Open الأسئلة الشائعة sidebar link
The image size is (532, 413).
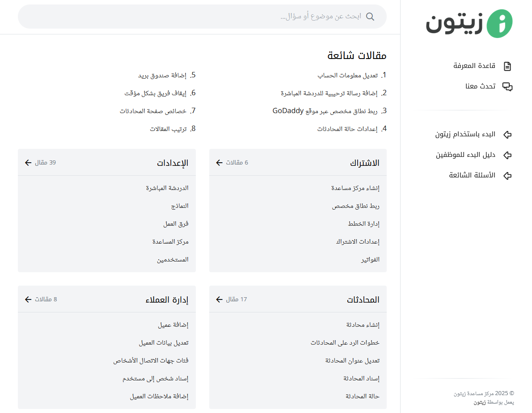472,175
